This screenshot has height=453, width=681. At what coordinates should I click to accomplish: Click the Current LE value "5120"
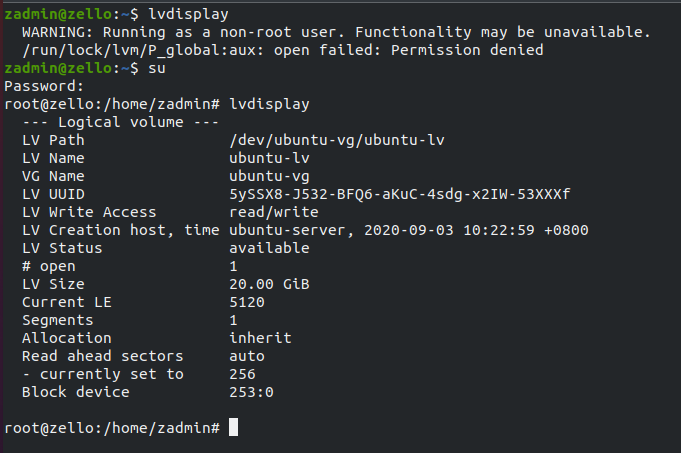246,302
